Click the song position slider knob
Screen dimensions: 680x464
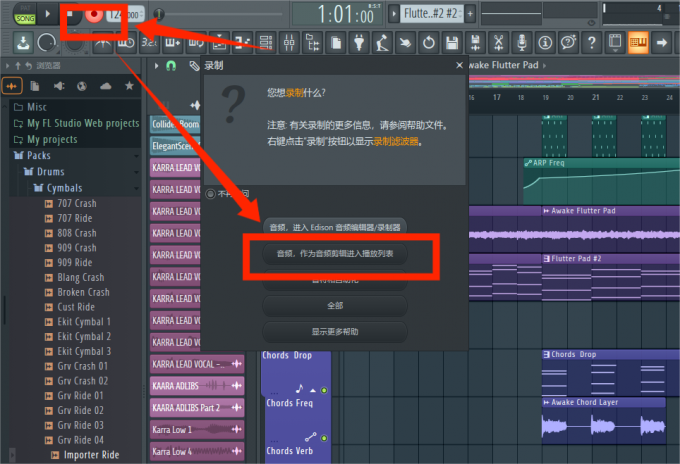pos(159,14)
